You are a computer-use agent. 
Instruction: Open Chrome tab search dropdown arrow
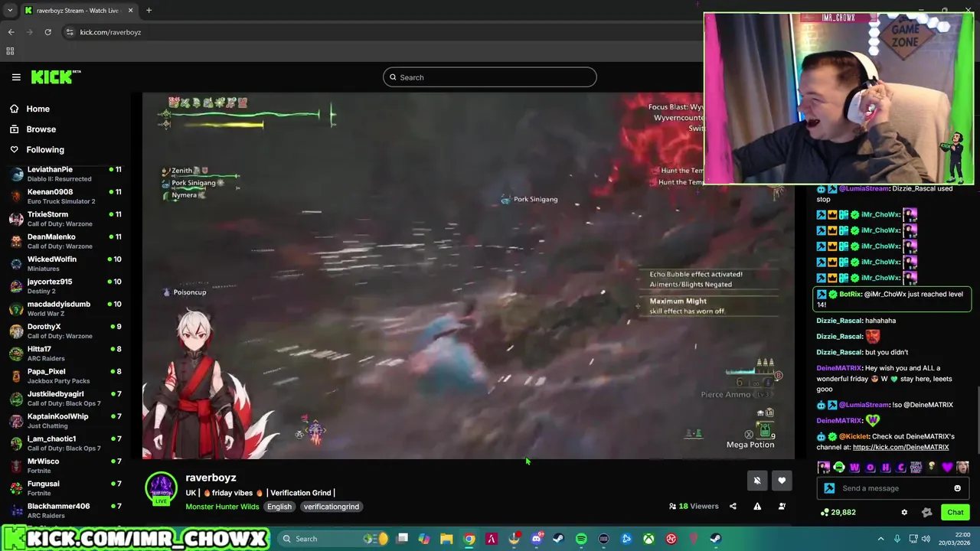coord(10,11)
